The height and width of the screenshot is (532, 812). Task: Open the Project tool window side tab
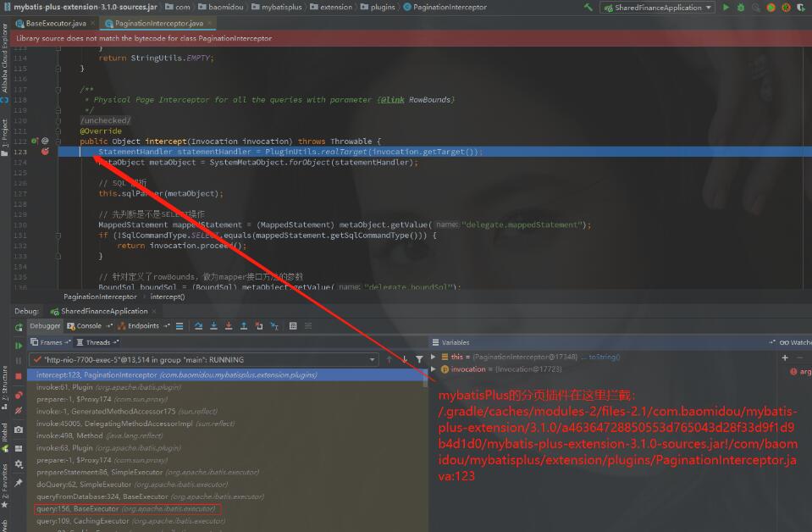[x=5, y=138]
